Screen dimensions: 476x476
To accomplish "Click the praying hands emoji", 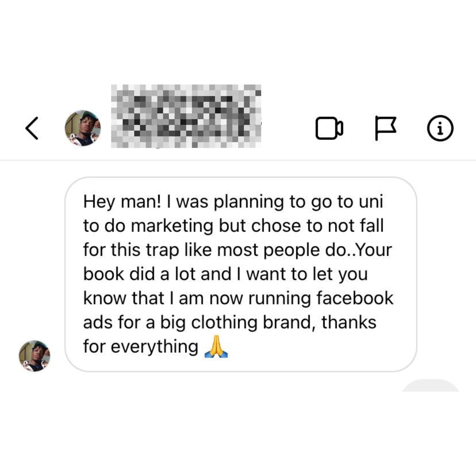I will coord(216,346).
